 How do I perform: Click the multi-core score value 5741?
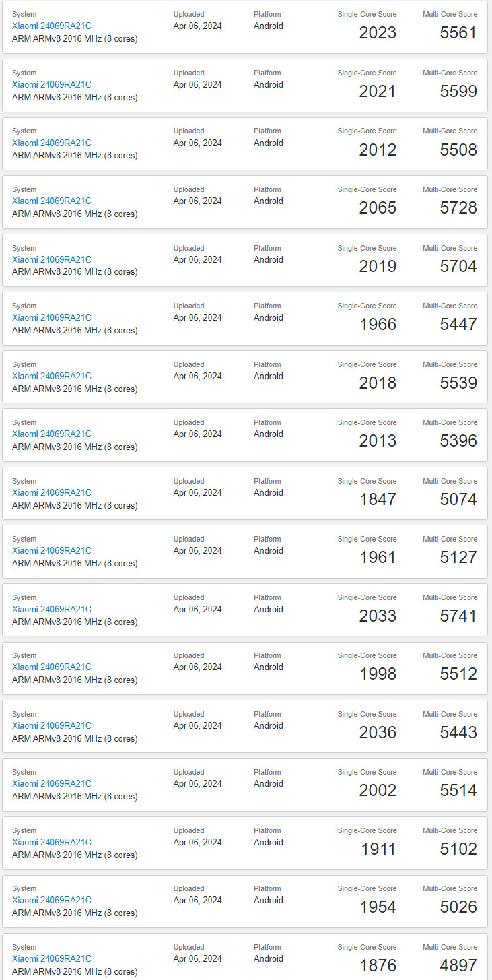pyautogui.click(x=458, y=616)
